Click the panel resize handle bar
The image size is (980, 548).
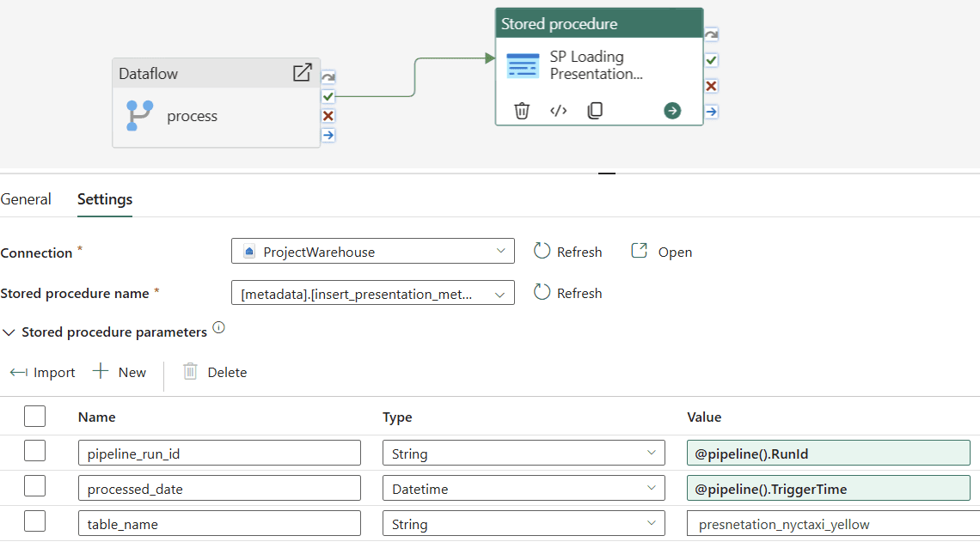[606, 174]
